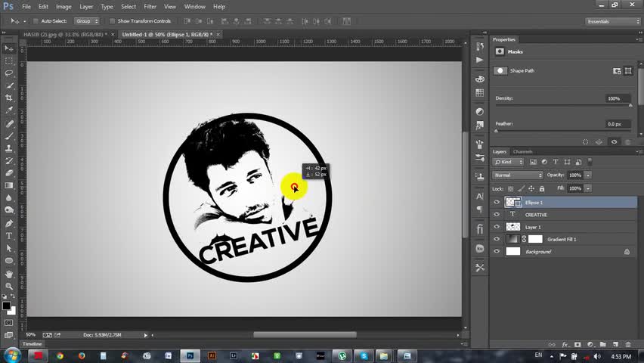The width and height of the screenshot is (644, 363).
Task: Activate the Hand tool
Action: [9, 273]
